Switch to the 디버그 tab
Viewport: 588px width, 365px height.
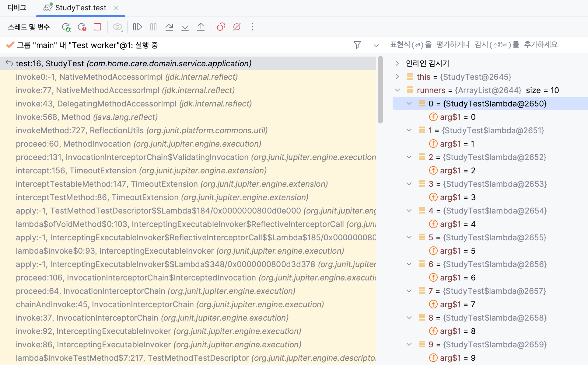click(17, 8)
